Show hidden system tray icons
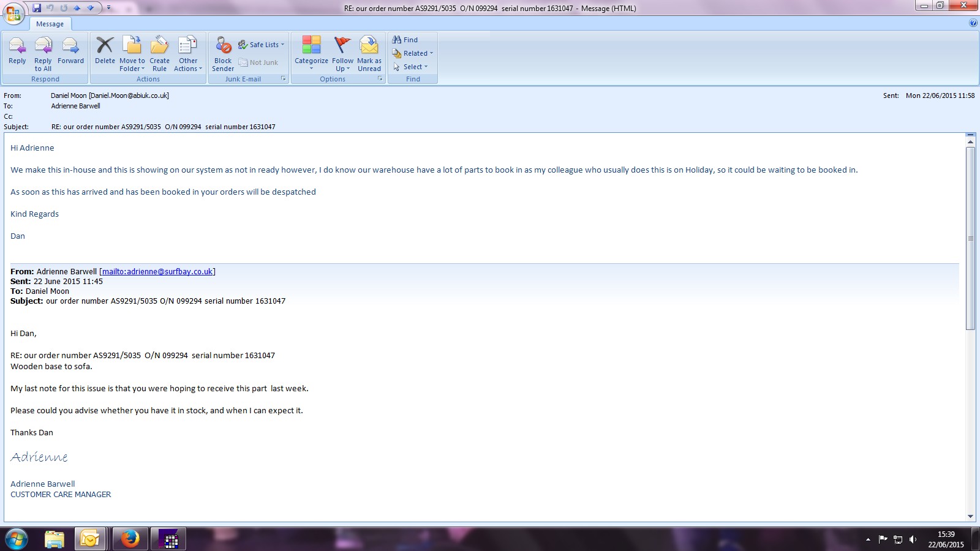Viewport: 980px width, 551px height. pos(868,540)
